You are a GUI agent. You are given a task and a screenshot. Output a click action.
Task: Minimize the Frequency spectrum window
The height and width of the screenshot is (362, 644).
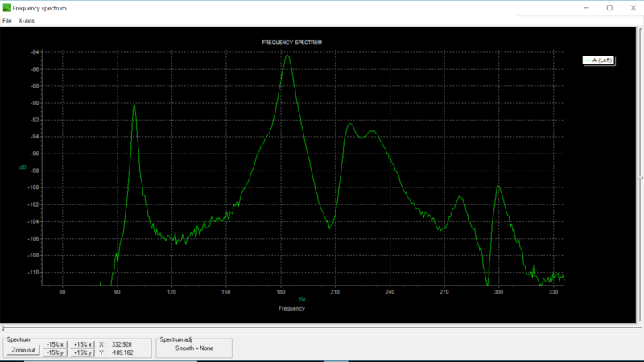587,8
